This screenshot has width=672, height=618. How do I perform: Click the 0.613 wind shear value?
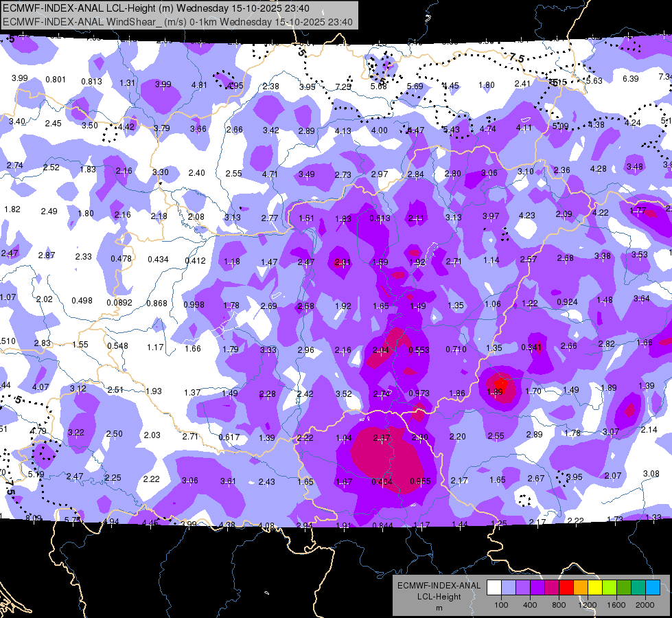point(380,218)
